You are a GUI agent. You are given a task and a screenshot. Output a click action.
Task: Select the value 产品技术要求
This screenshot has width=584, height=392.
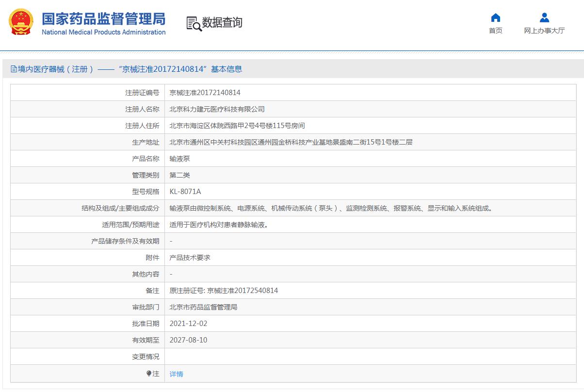(x=190, y=258)
